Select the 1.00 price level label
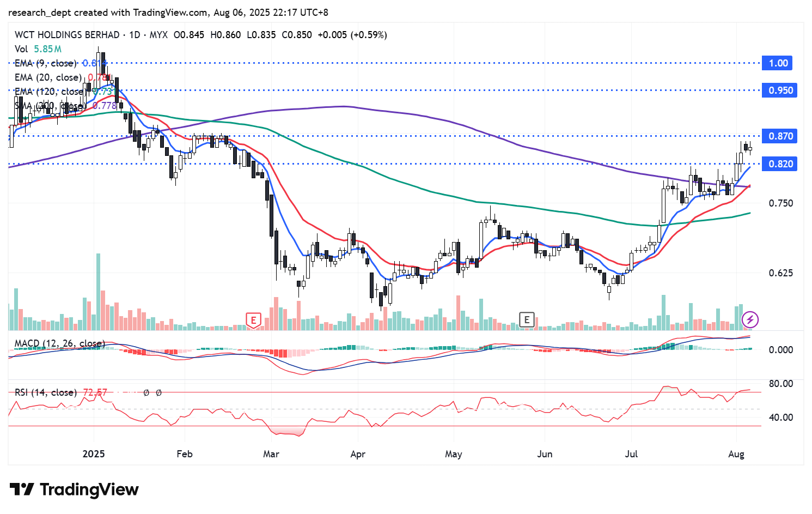Screen dimensions: 812x514 778,63
